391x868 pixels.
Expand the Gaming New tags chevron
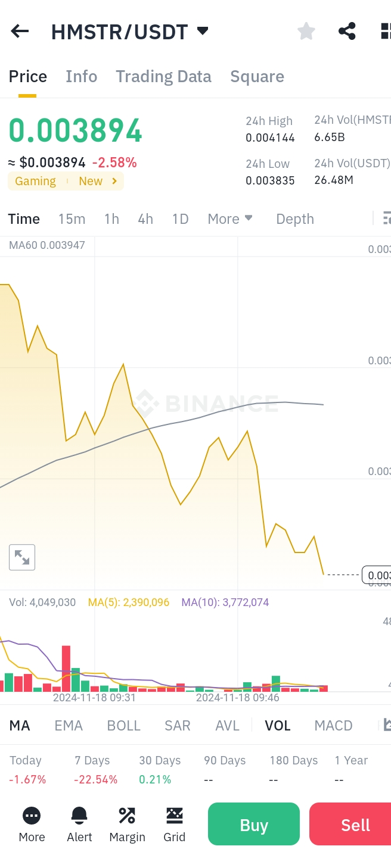pyautogui.click(x=114, y=181)
